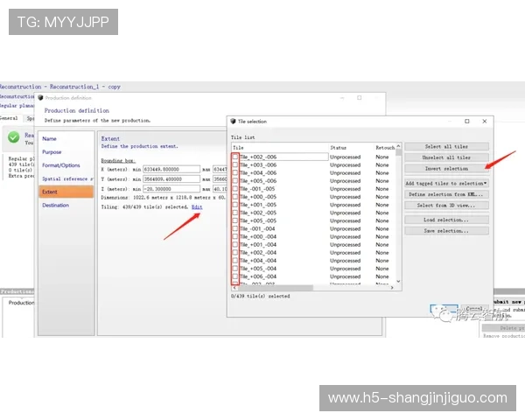Cancel the Tile selection dialog
This screenshot has height=420, width=525.
473,309
